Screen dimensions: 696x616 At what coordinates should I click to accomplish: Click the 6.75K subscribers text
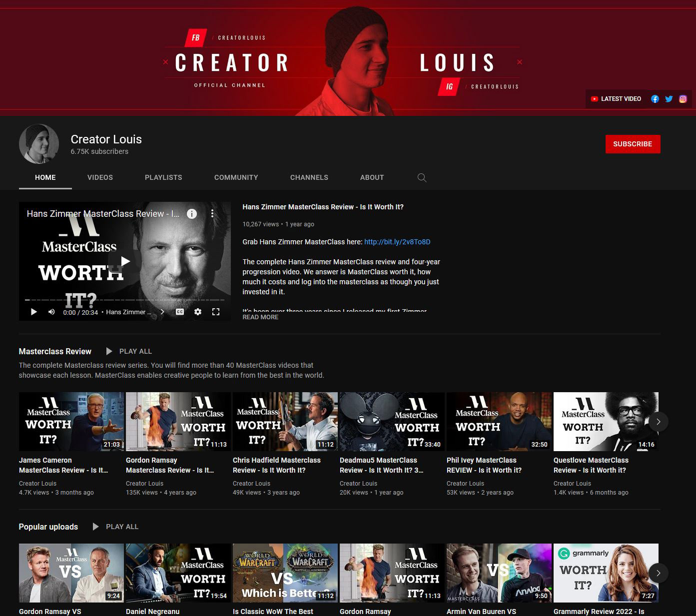(99, 151)
